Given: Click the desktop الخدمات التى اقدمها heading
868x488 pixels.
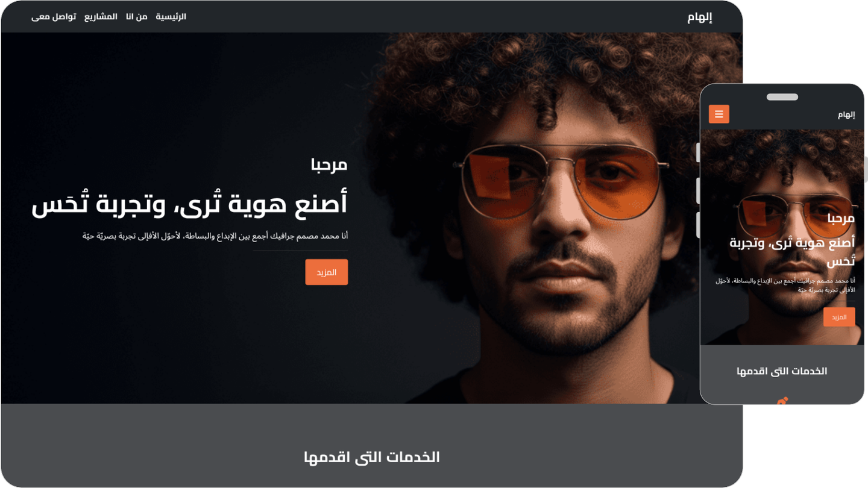Looking at the screenshot, I should [x=372, y=457].
